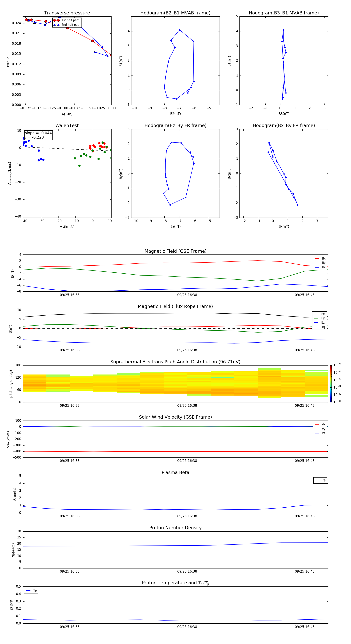351x644 pixels.
Task: Select the "V_remaining(km/s)" y-axis label
Action: [x=10, y=173]
